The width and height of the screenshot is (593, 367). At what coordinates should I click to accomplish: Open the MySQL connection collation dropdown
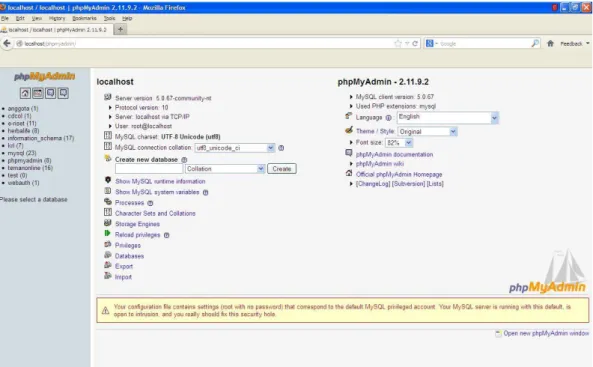click(x=234, y=148)
